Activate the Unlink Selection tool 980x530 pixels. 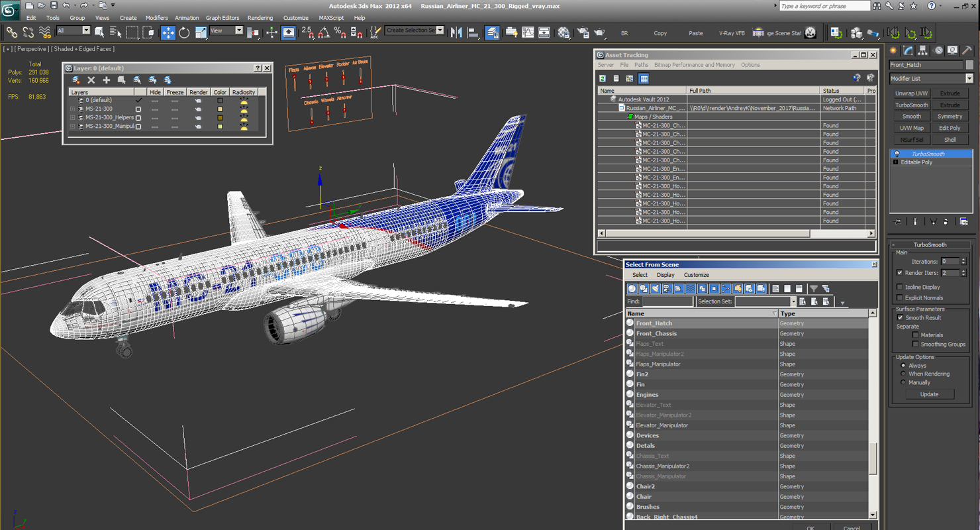point(28,32)
